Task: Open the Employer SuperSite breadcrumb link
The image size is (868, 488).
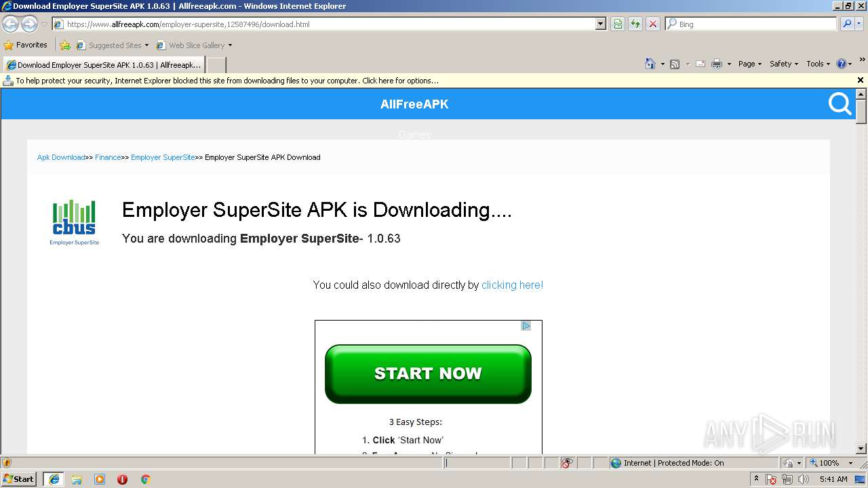Action: click(x=163, y=157)
